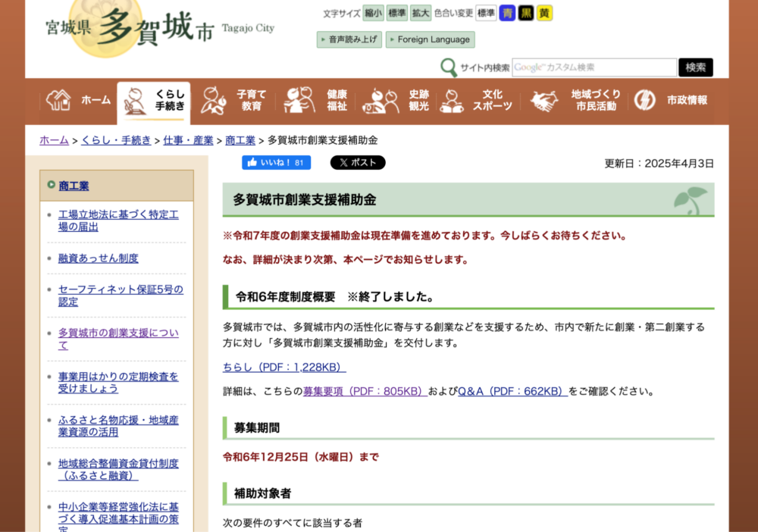Click the 子育て教育 icon
The width and height of the screenshot is (758, 532).
215,101
